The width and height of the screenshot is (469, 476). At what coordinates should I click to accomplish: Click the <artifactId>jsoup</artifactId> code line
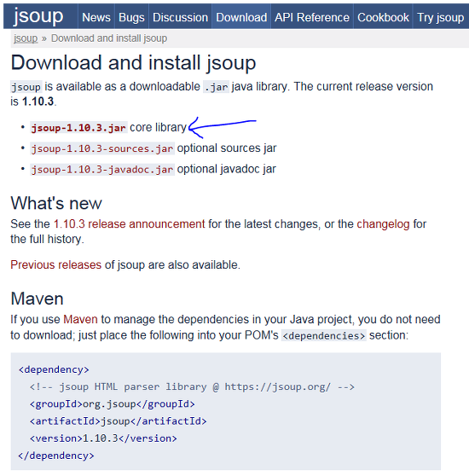click(x=118, y=421)
